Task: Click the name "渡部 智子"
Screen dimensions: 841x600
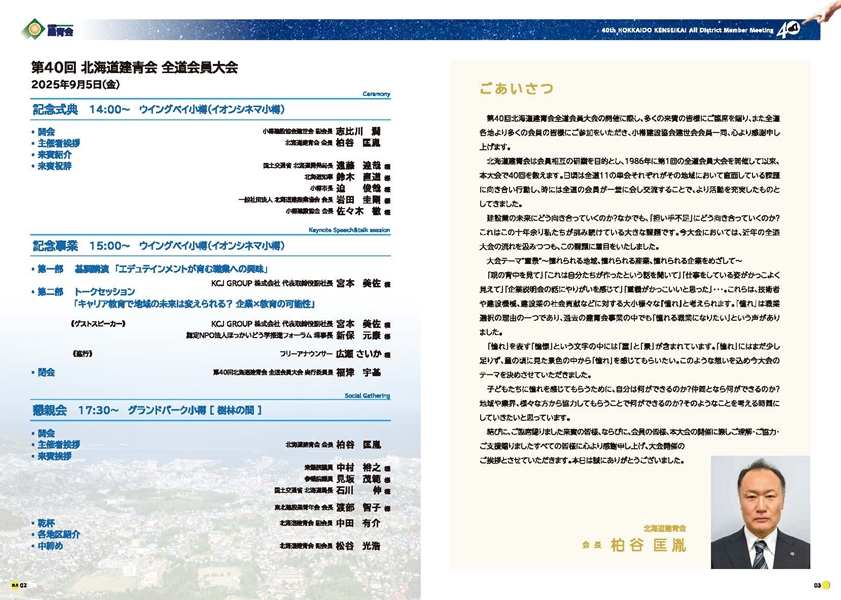Action: (358, 507)
